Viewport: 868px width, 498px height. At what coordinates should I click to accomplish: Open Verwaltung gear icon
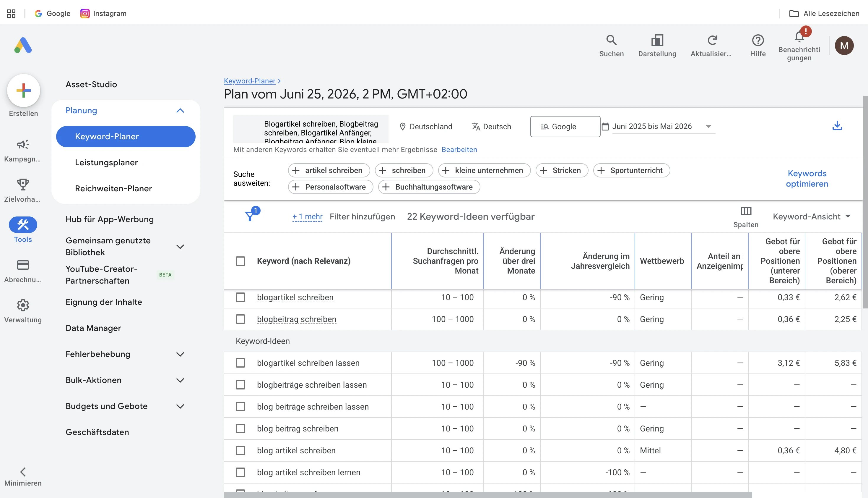23,305
